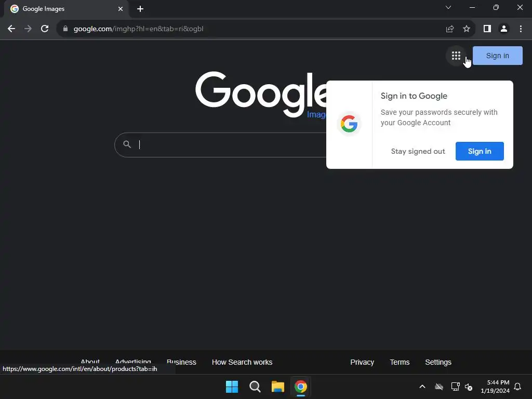View site information via lock icon
The height and width of the screenshot is (399, 532).
(65, 29)
